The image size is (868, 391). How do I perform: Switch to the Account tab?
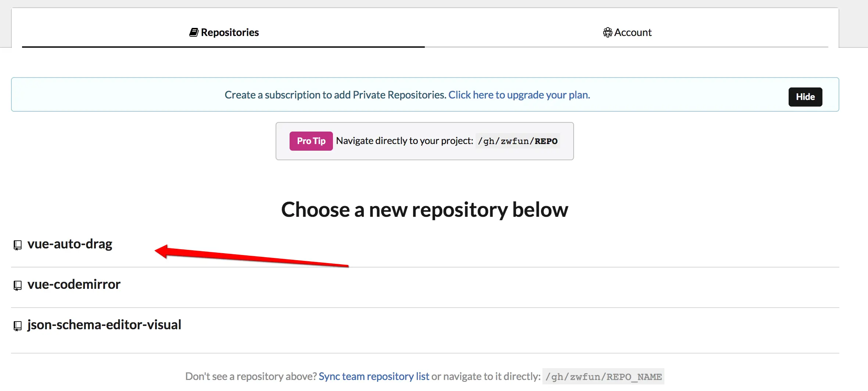[627, 32]
